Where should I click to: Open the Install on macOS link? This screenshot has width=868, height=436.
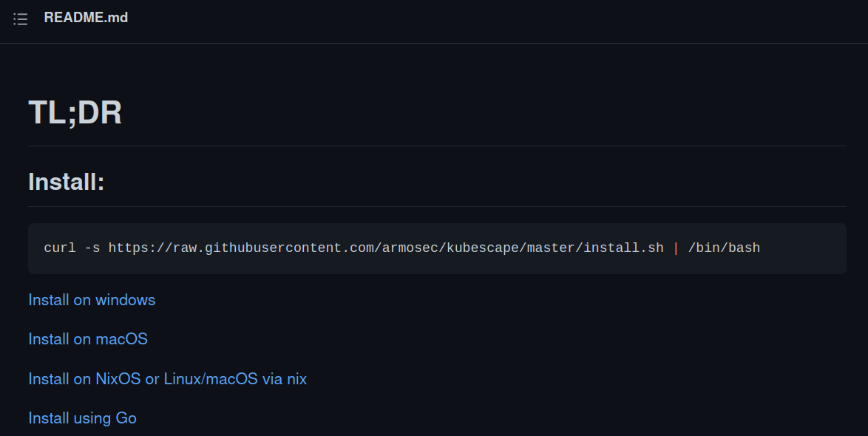click(x=87, y=339)
